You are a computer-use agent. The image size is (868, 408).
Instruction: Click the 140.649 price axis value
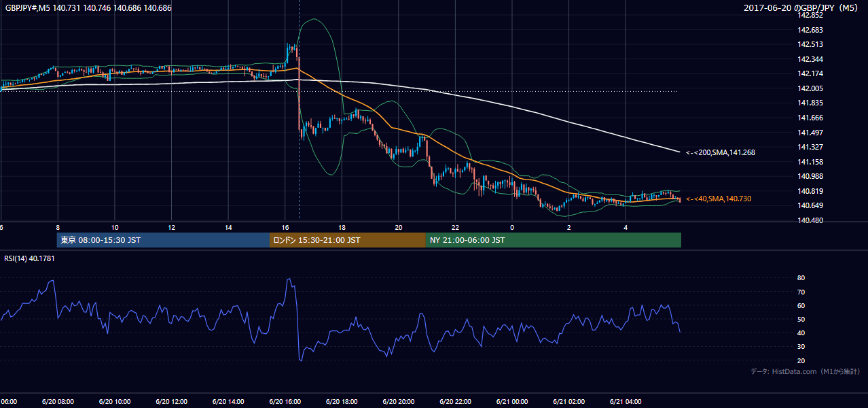(x=811, y=206)
